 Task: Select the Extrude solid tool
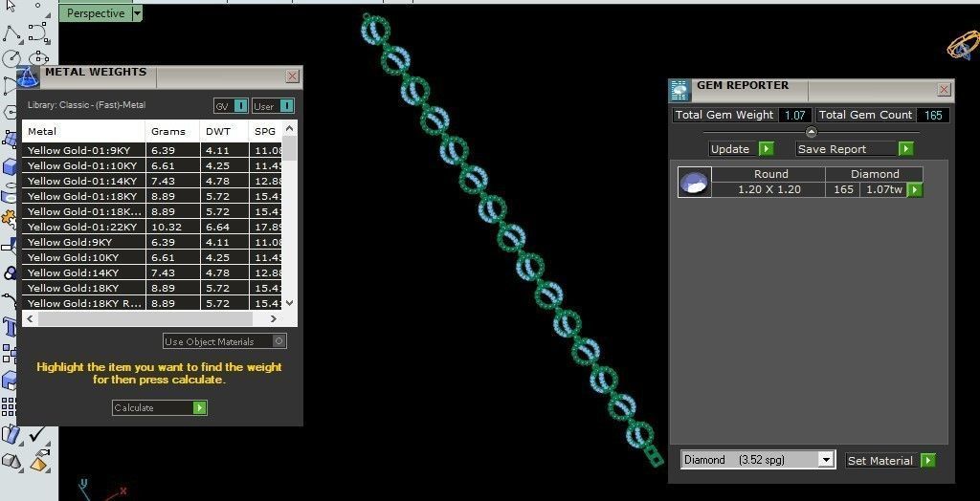pyautogui.click(x=9, y=380)
